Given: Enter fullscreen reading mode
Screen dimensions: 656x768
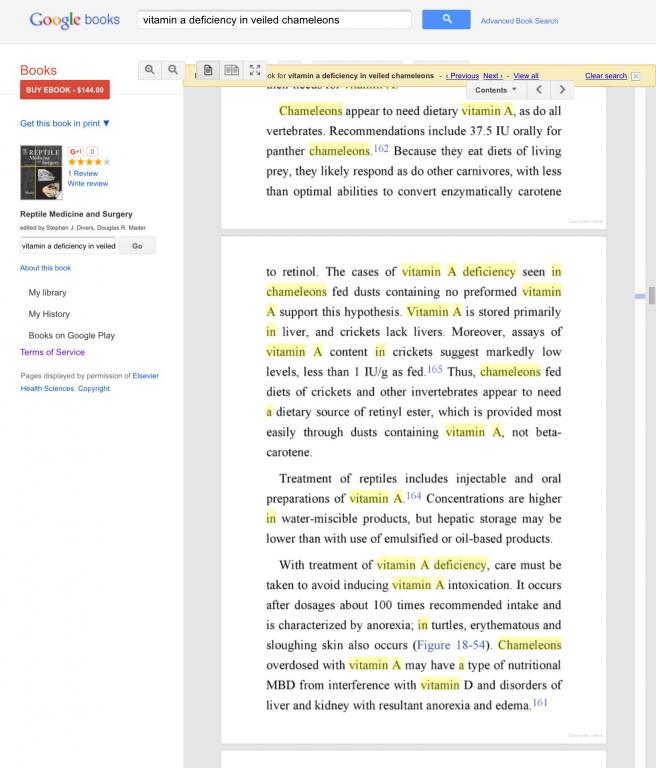Looking at the screenshot, I should coord(255,70).
